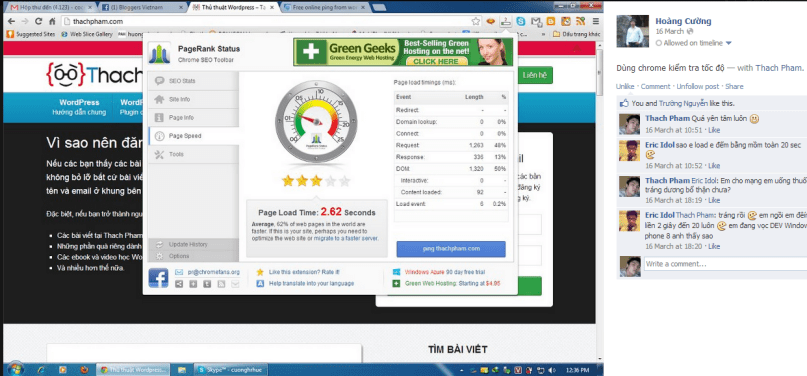Click the Unfollow post link
Screen dimensions: 807x376
697,86
